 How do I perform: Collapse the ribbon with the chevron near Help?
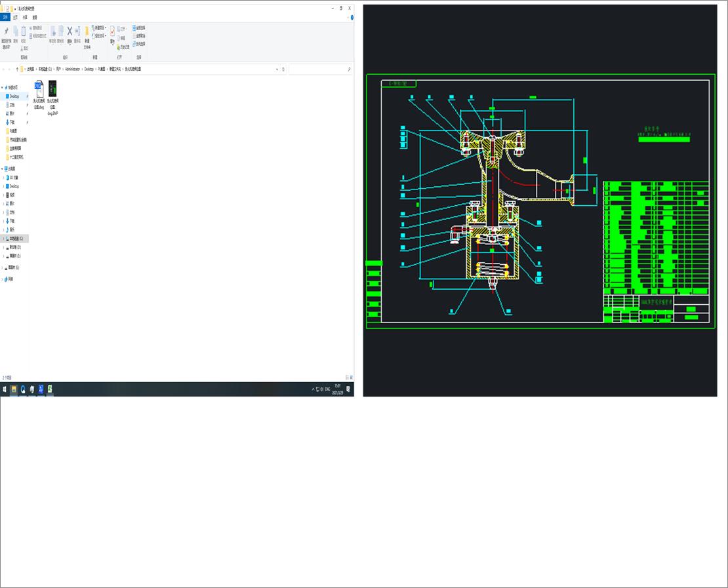pos(348,18)
